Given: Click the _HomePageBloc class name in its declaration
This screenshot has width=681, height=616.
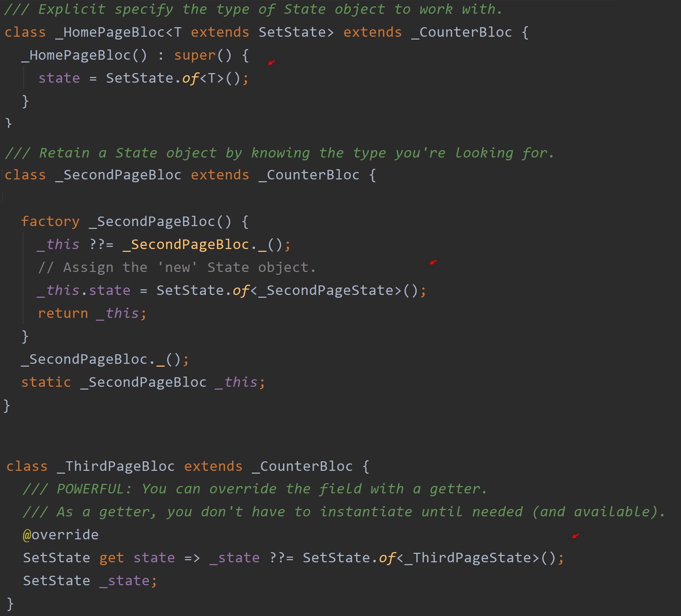Looking at the screenshot, I should 110,32.
